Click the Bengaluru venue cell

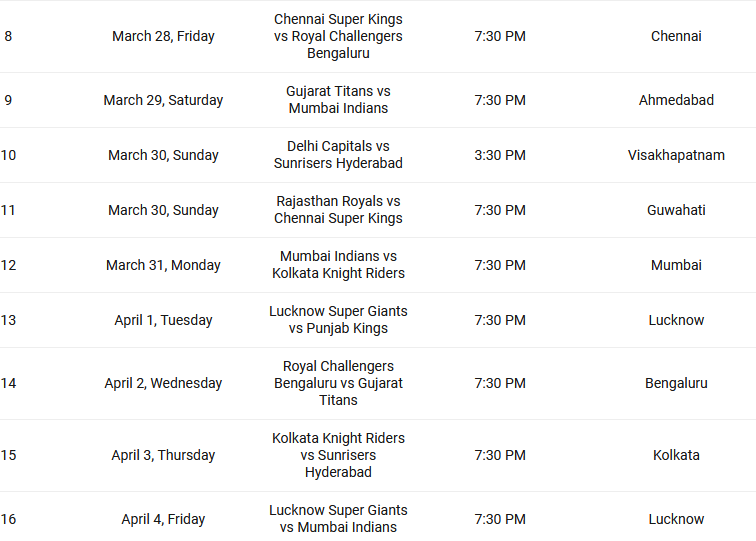point(676,383)
